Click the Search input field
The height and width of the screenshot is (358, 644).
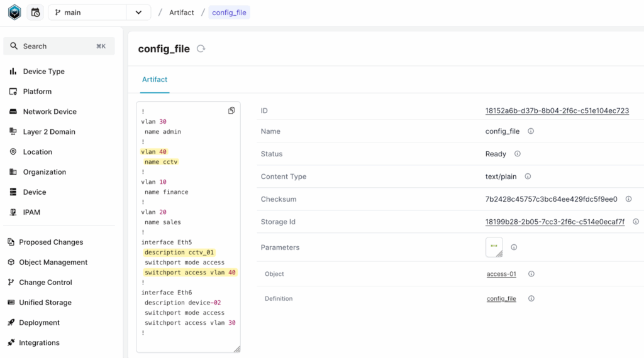tap(59, 46)
